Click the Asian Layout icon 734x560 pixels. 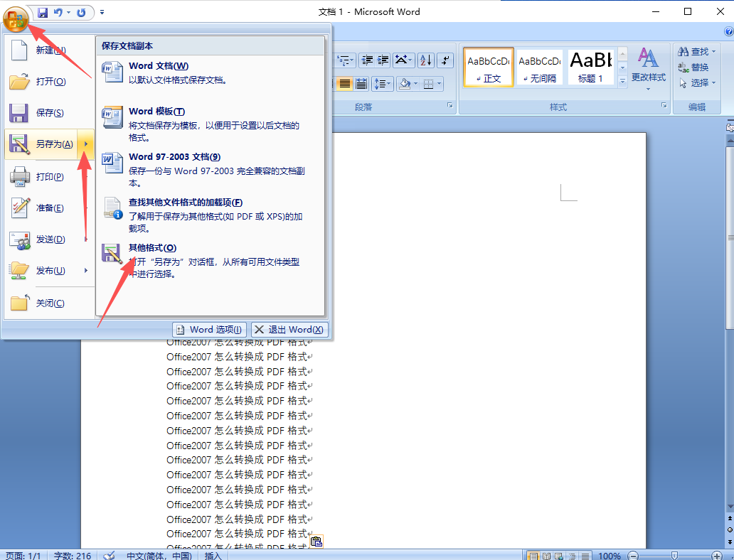coord(400,60)
